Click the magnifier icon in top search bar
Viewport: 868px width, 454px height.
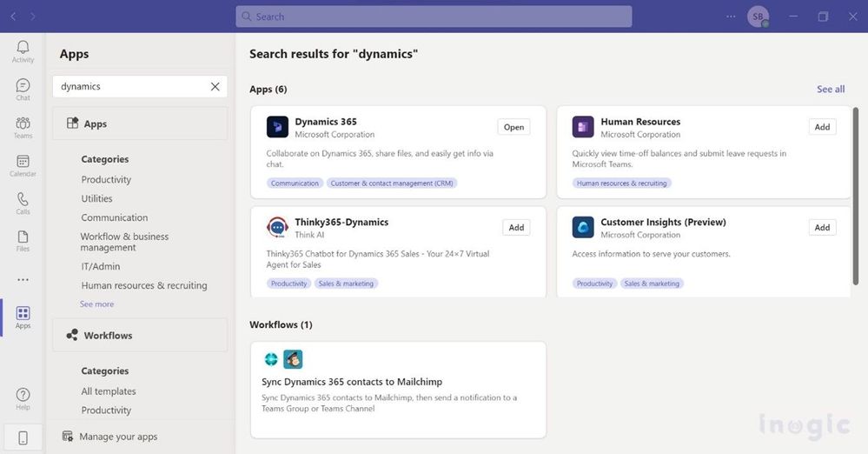247,17
